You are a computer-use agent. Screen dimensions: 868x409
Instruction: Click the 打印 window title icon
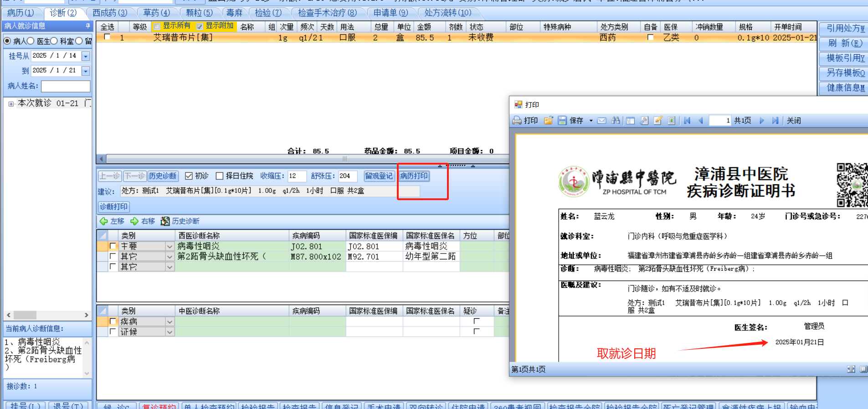(x=518, y=104)
